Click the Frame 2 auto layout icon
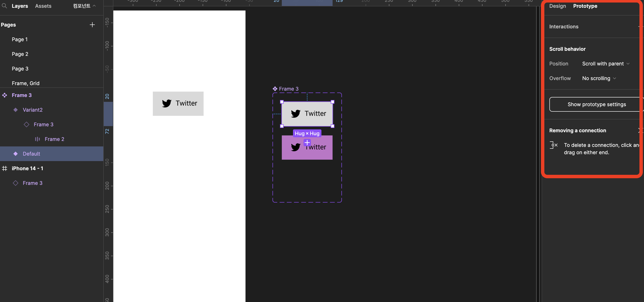 (x=37, y=139)
